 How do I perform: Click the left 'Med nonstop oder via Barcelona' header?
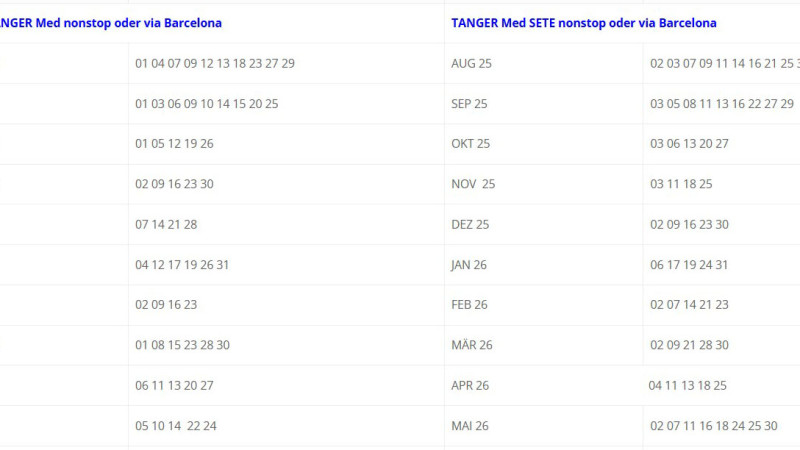point(111,22)
